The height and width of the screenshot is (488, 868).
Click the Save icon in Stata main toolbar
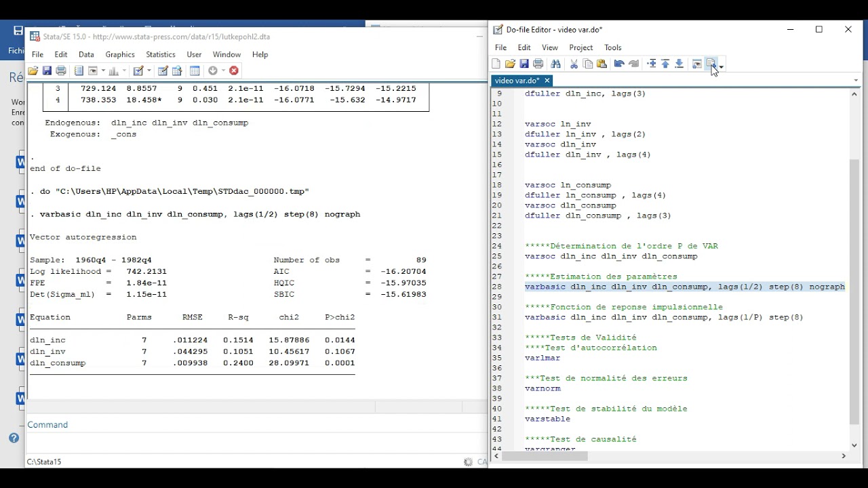[x=47, y=70]
